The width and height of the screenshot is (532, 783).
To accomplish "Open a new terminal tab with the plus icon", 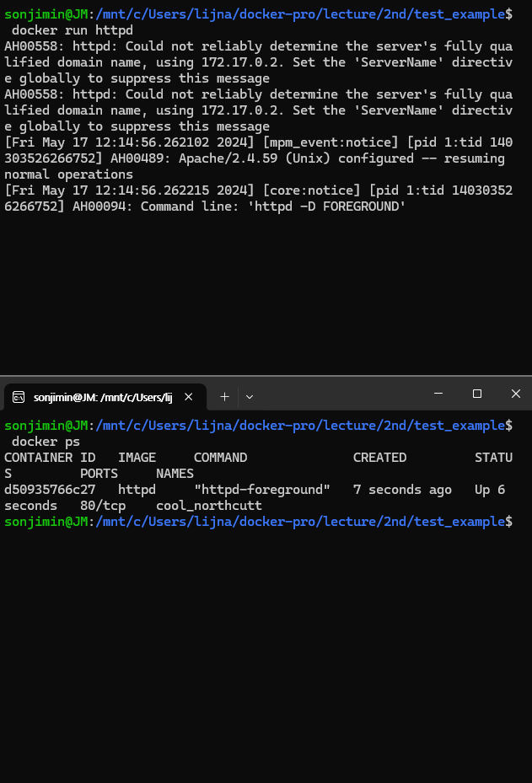I will point(224,396).
